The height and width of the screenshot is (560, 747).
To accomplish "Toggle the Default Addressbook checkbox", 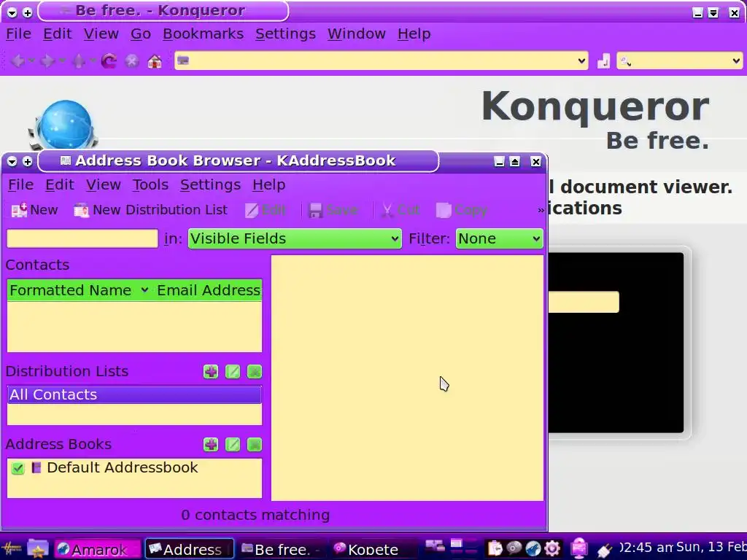I will (x=18, y=468).
